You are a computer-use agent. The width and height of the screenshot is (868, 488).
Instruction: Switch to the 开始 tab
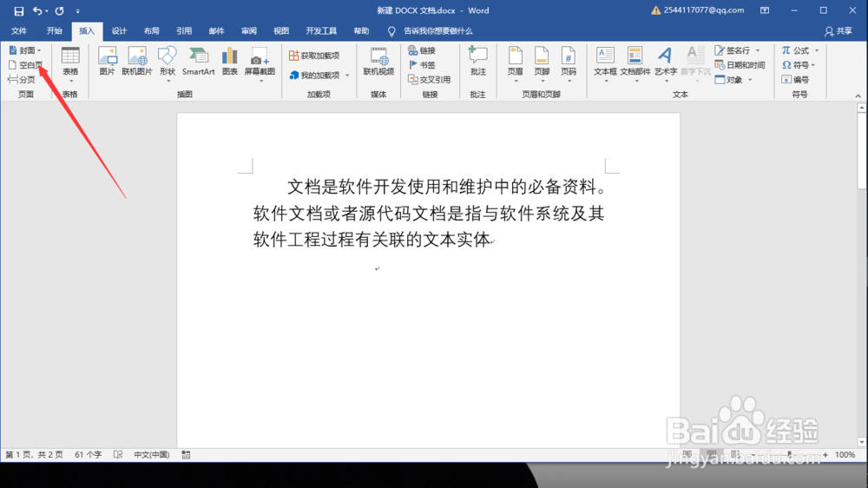54,31
